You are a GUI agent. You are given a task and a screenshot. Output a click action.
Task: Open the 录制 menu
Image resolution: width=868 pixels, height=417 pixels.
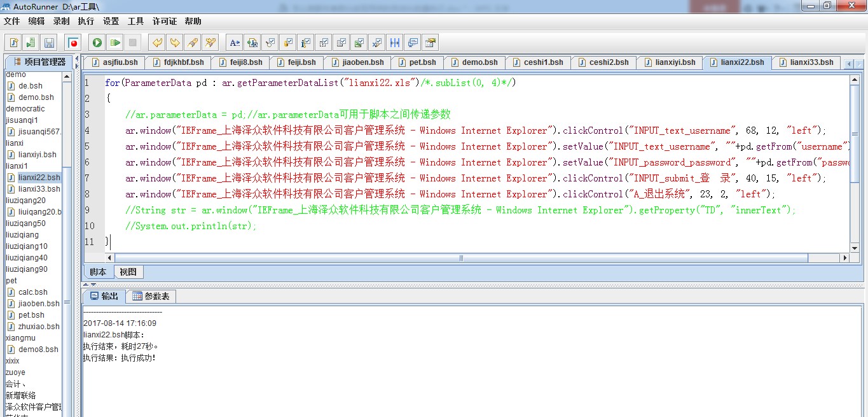pyautogui.click(x=61, y=21)
